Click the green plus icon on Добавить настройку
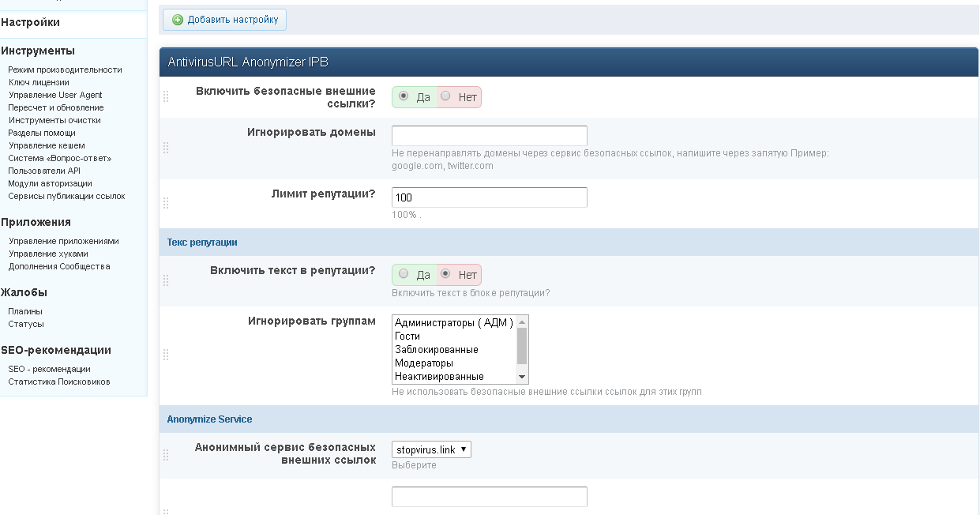 click(178, 20)
